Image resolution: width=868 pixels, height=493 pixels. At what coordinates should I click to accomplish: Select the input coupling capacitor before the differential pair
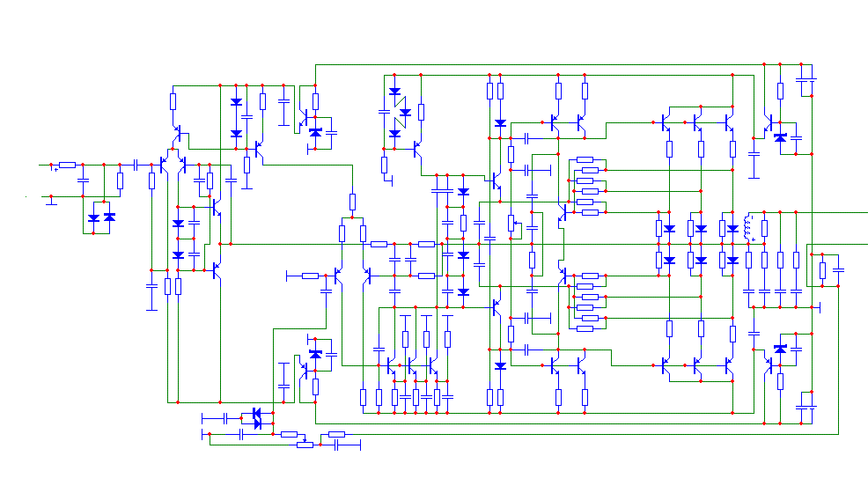(x=136, y=165)
